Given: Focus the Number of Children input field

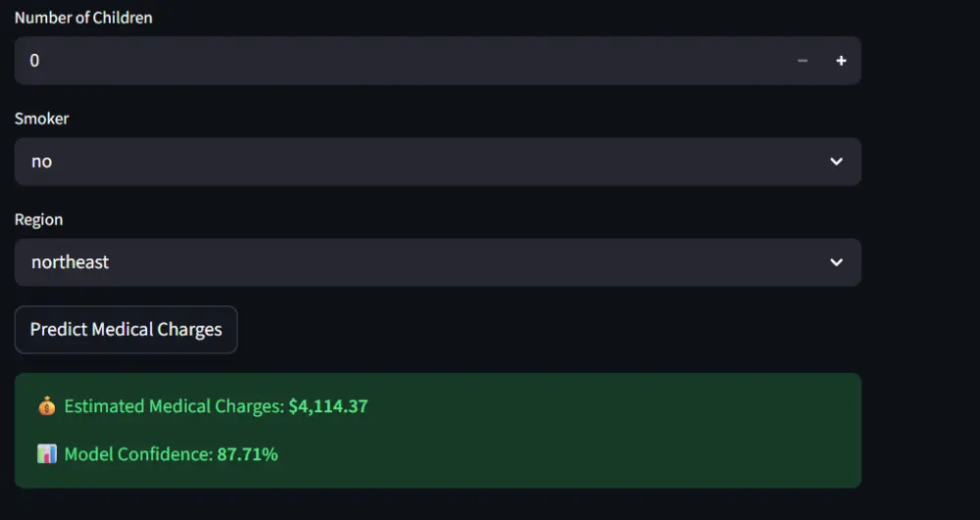Looking at the screenshot, I should tap(392, 61).
